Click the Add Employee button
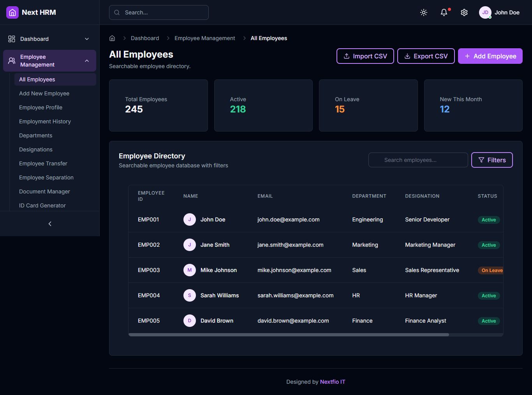Viewport: 532px width, 395px height. click(490, 56)
